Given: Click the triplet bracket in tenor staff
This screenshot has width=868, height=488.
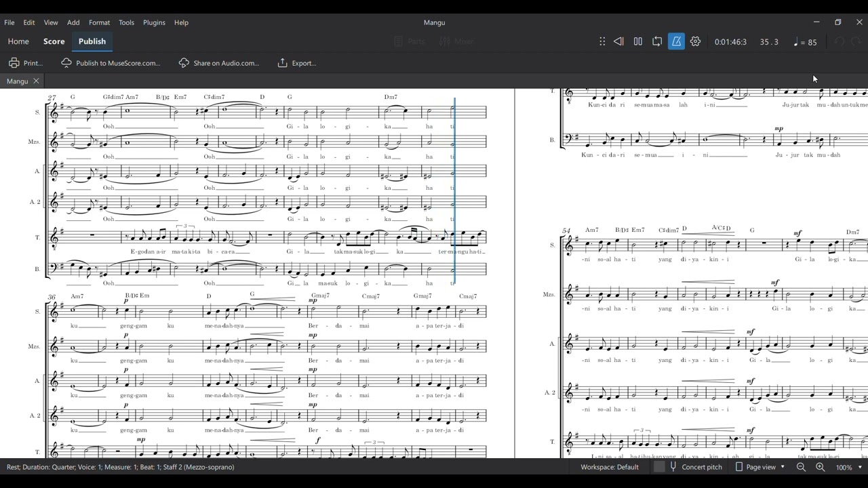Looking at the screenshot, I should click(184, 226).
